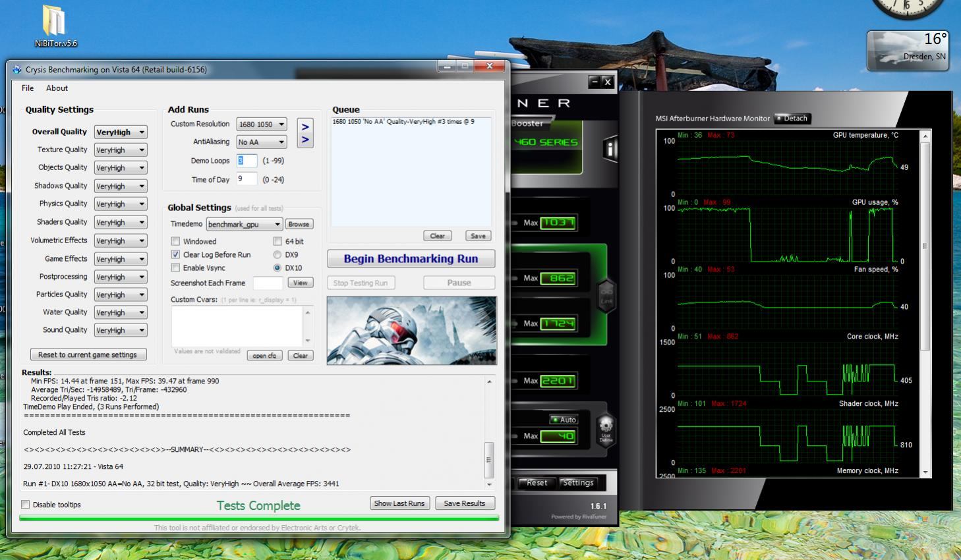Select the DX10 radio button
The image size is (961, 560).
click(x=277, y=267)
